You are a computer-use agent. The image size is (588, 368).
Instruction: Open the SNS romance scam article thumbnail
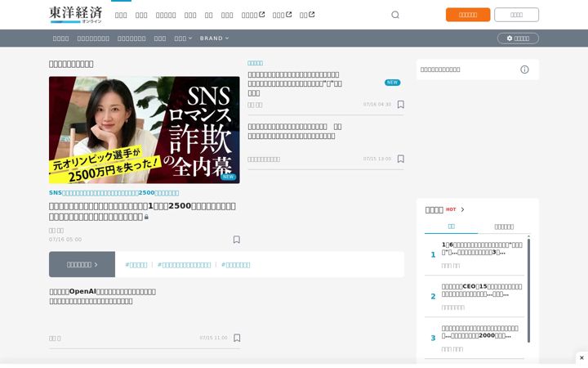pos(145,130)
